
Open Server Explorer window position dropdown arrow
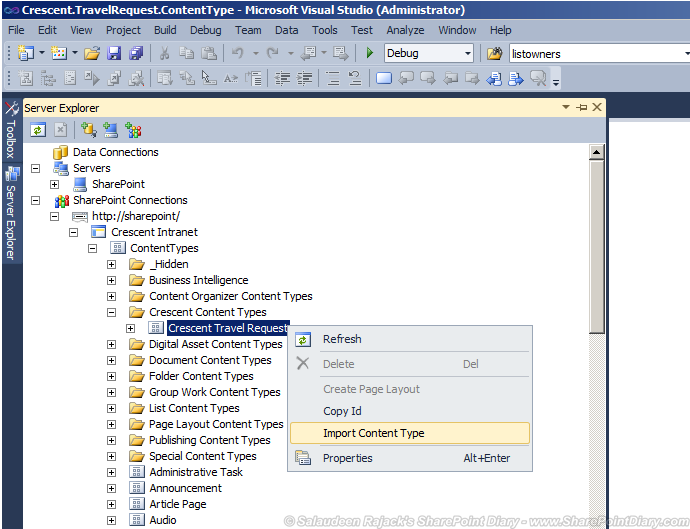(x=566, y=107)
